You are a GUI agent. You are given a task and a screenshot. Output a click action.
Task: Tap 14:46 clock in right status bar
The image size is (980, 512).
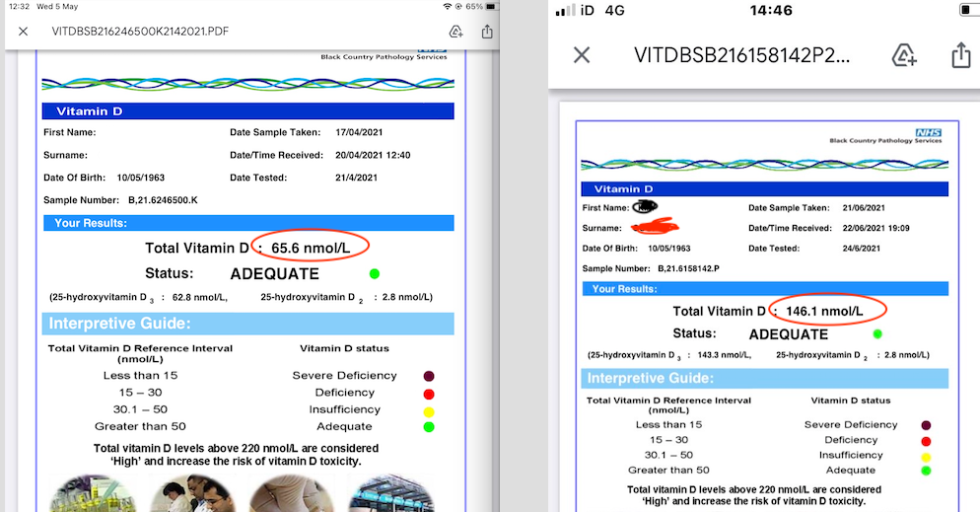[x=771, y=10]
